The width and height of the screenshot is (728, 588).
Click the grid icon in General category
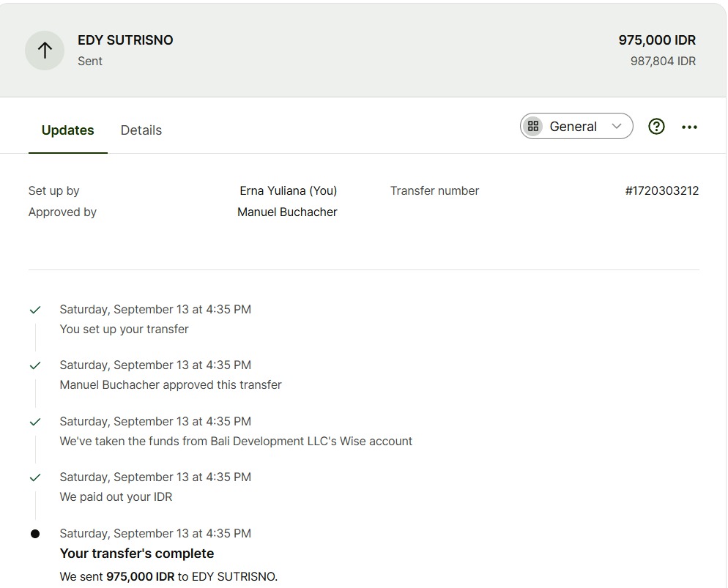point(533,127)
